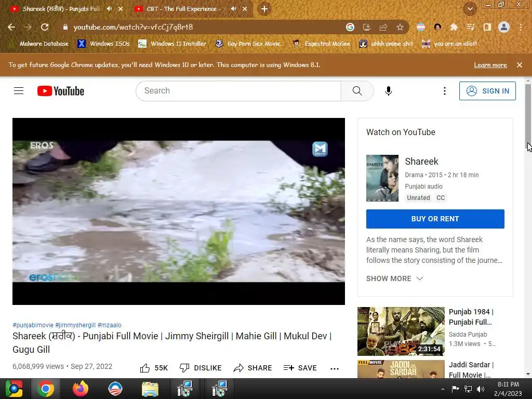Open the Windows 11 Installer bookmark
The image size is (532, 399).
pos(172,44)
